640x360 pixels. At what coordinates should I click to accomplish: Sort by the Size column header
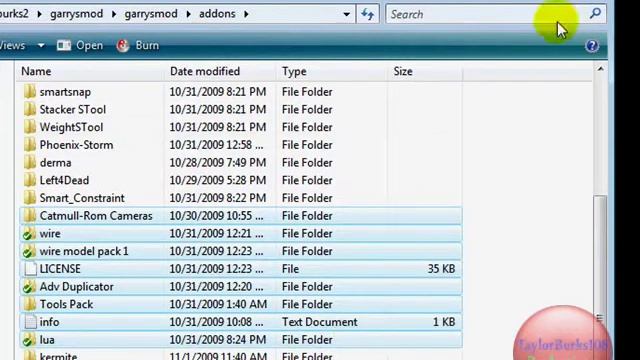[x=424, y=71]
